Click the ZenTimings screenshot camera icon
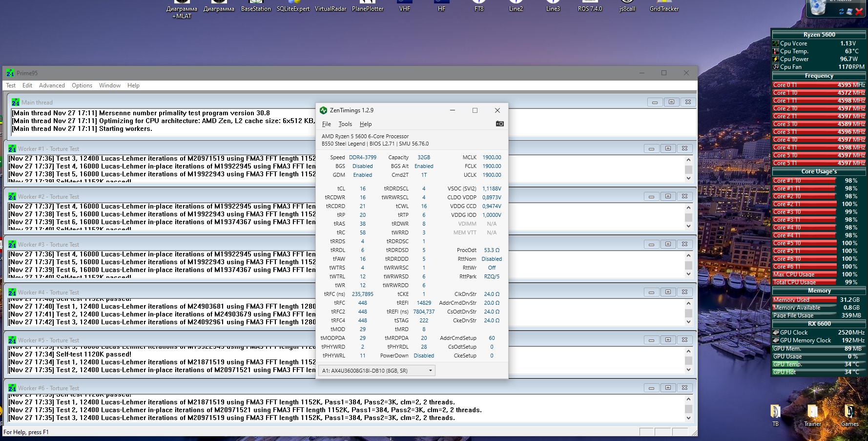This screenshot has width=868, height=441. pos(499,124)
